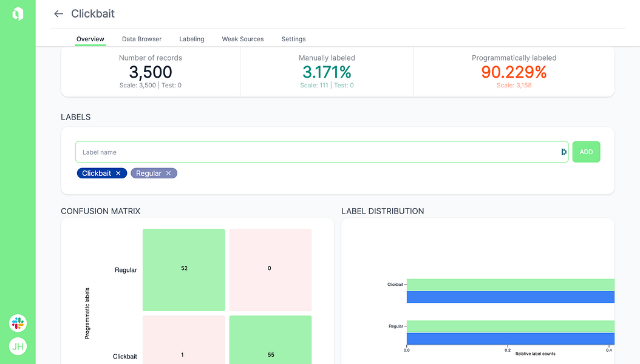Go back using the arrow beside Clickbait
The height and width of the screenshot is (364, 640).
click(x=58, y=13)
